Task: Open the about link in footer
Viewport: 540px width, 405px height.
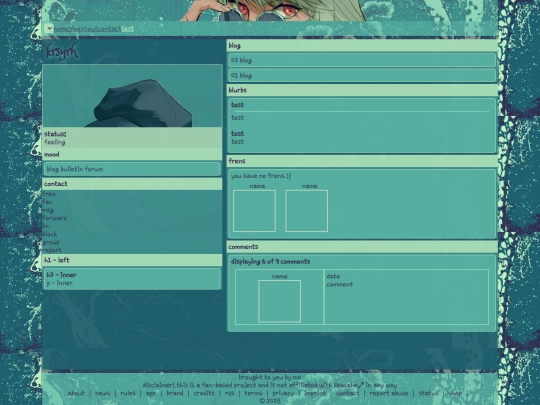Action: point(76,393)
